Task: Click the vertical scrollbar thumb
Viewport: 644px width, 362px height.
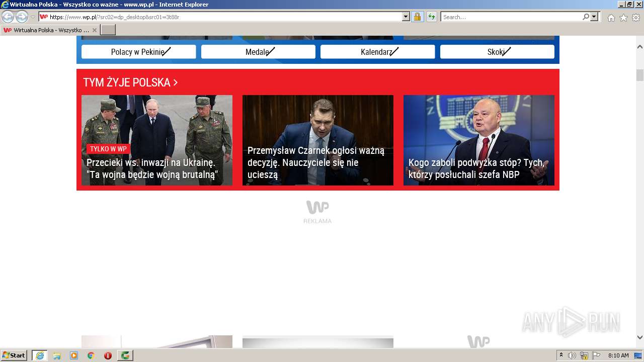Action: [x=640, y=75]
